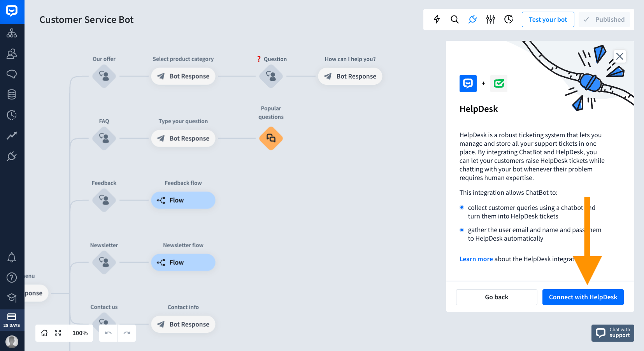Screen dimensions: 644x351
Task: Close the HelpDesk integration panel
Action: [x=620, y=56]
